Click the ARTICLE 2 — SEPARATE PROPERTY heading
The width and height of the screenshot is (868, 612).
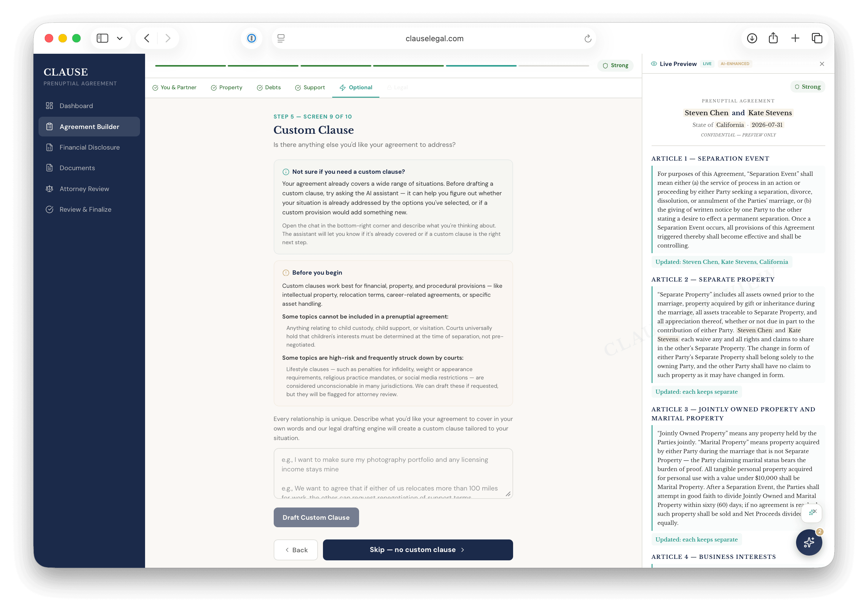coord(712,279)
